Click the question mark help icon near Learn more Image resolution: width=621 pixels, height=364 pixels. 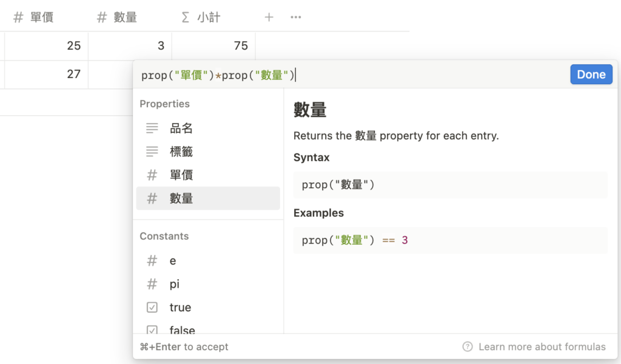coord(468,346)
